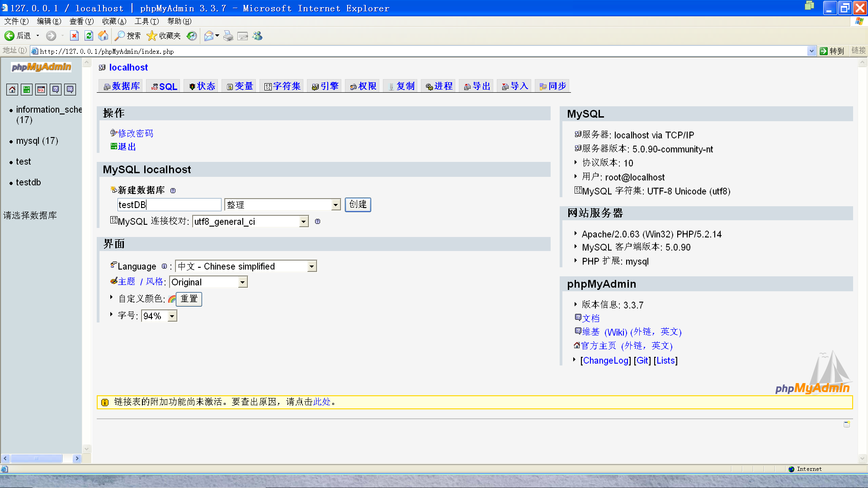Click the 创建 create database button
Viewport: 868px width, 488px height.
(x=358, y=204)
